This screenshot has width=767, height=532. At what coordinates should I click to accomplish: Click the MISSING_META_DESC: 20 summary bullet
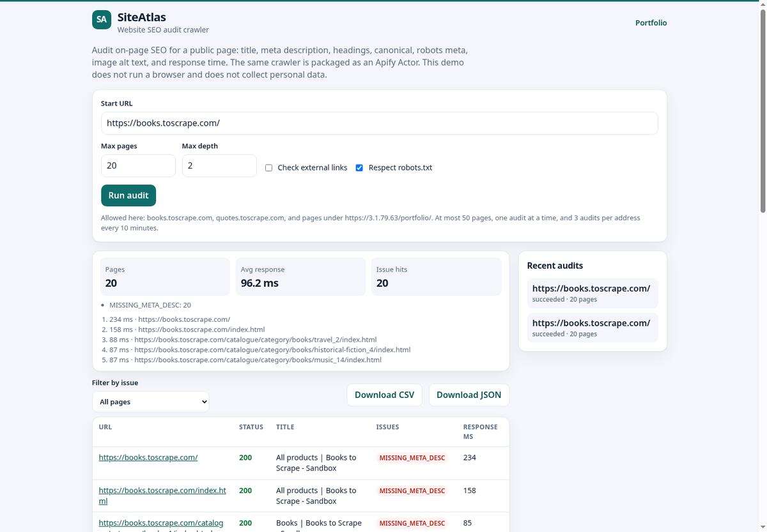click(150, 305)
